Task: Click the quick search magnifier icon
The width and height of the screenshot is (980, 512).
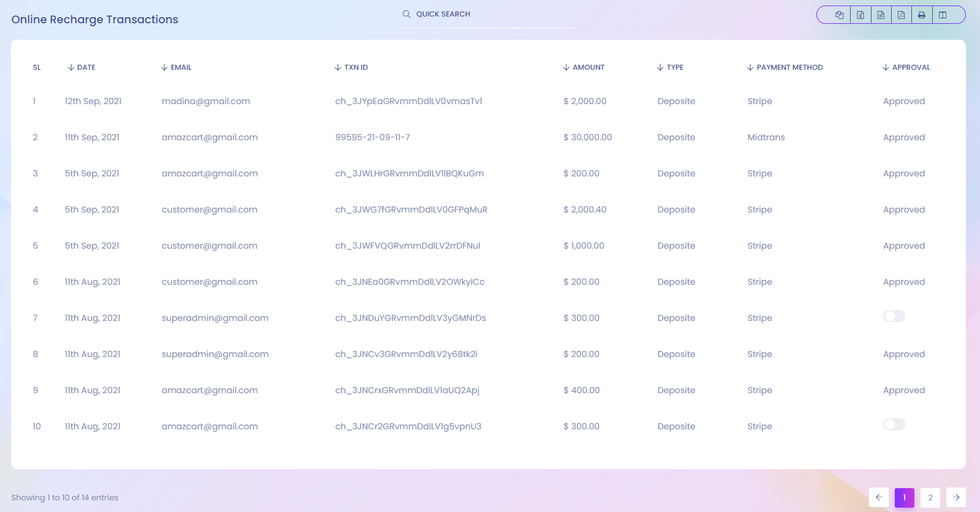Action: point(406,14)
